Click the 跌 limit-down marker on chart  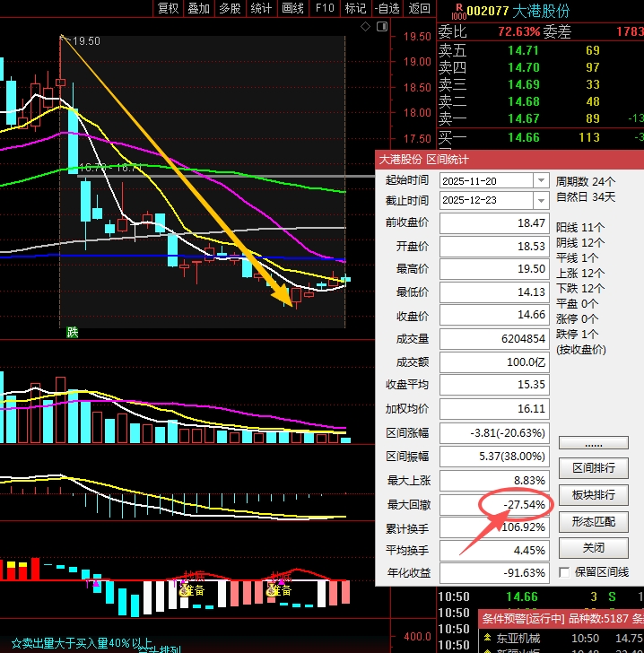(x=73, y=332)
